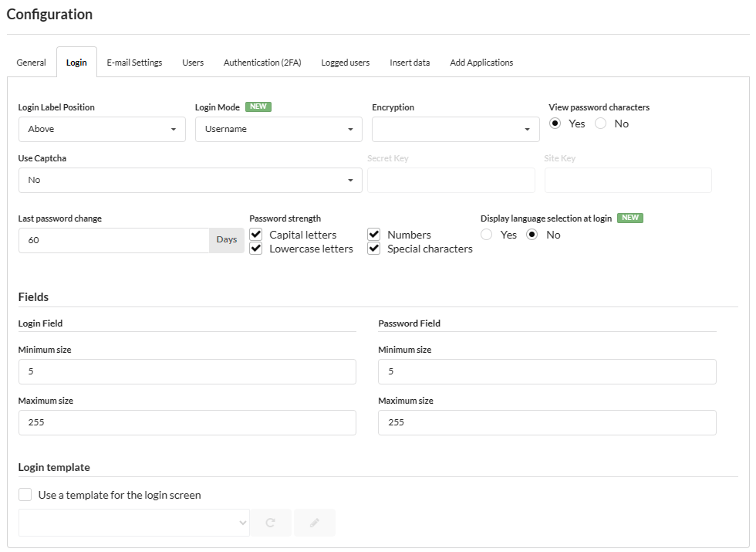The image size is (756, 552).
Task: Select Yes for Display language selection
Action: click(x=487, y=235)
